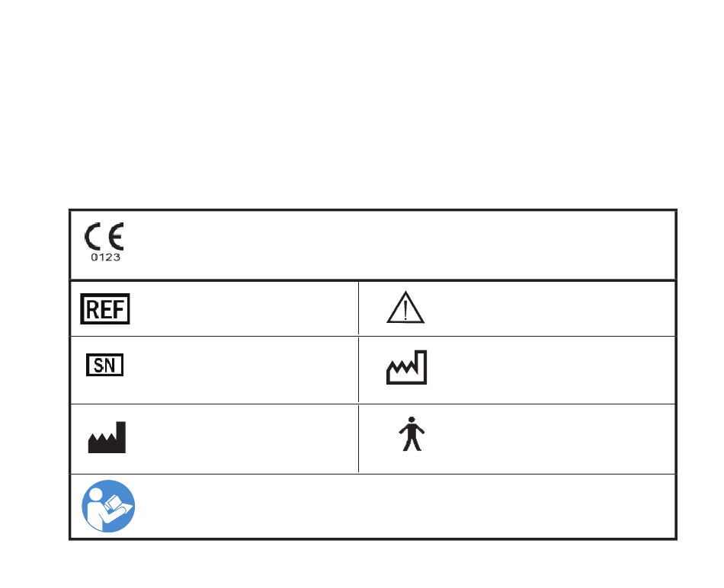Click the blank white space above the table

tap(362, 104)
